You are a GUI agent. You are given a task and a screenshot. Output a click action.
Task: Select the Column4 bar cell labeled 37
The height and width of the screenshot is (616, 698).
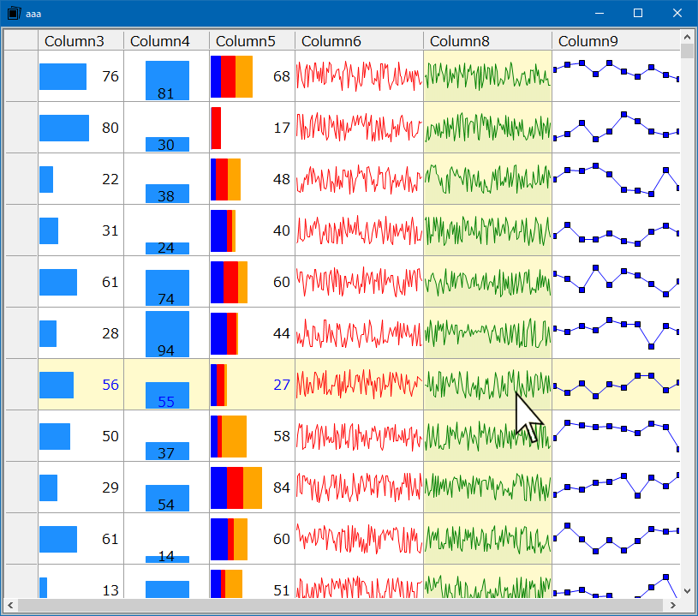166,436
